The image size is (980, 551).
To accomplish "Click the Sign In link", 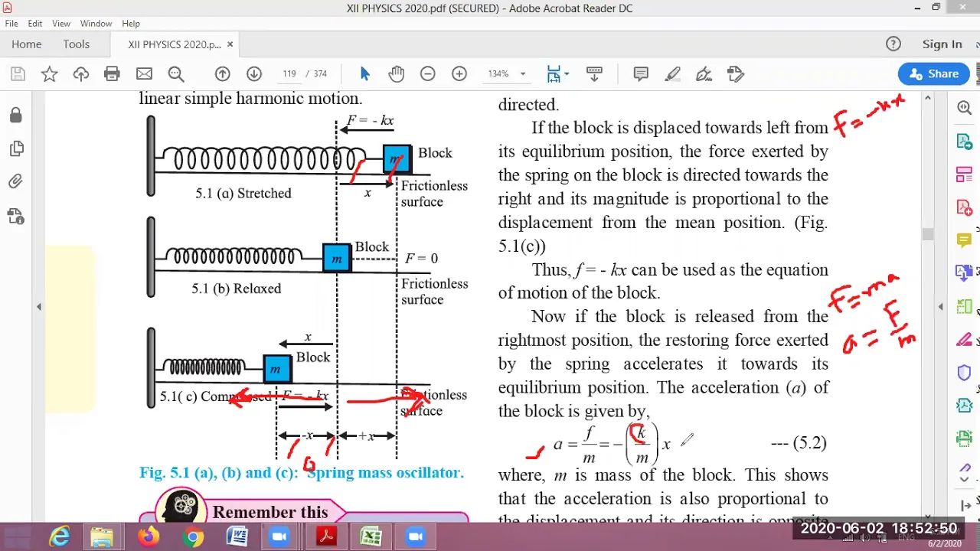I will pyautogui.click(x=942, y=44).
